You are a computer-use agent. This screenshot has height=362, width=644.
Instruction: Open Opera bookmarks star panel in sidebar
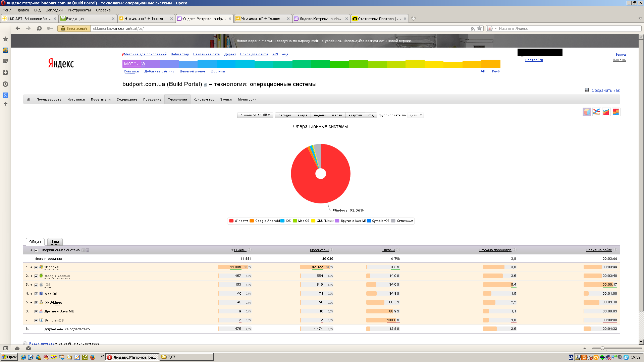[x=5, y=39]
